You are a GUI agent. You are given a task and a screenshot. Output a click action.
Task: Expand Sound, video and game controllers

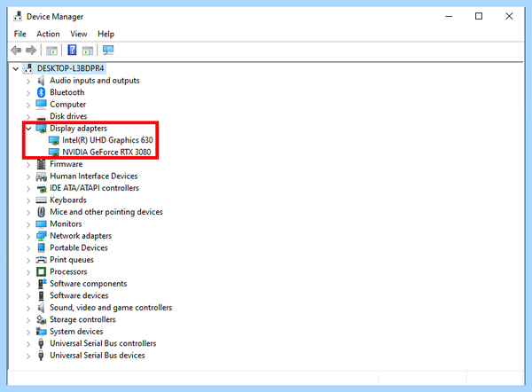pos(28,308)
